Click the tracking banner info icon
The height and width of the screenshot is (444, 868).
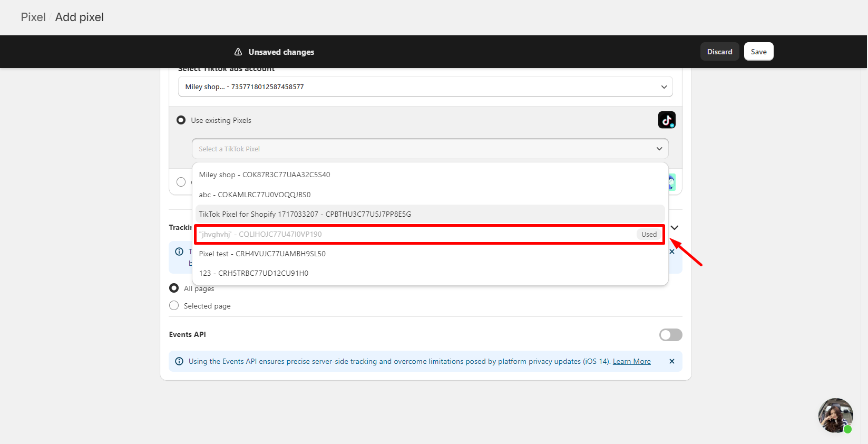(x=179, y=252)
